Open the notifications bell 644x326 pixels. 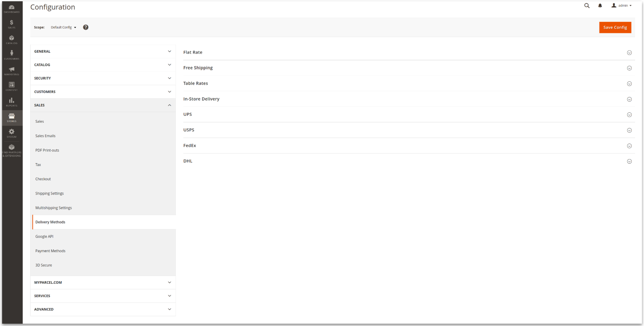600,6
